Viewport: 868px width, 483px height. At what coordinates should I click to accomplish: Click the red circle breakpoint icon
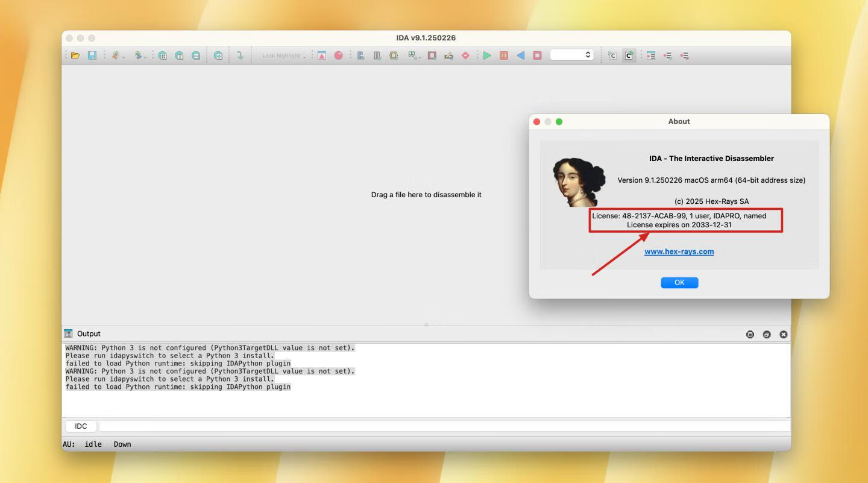(x=338, y=55)
